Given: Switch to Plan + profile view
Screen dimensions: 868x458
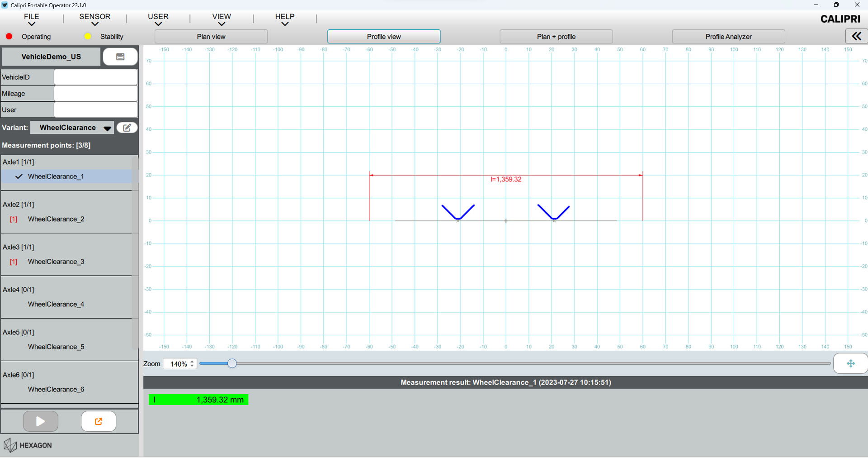Looking at the screenshot, I should (x=556, y=37).
